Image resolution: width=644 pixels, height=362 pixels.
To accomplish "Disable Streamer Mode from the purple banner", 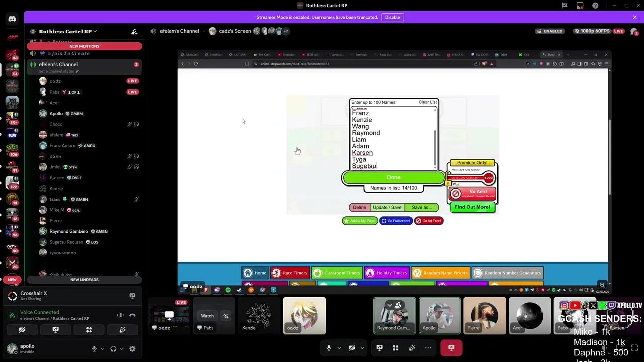I will click(x=392, y=17).
